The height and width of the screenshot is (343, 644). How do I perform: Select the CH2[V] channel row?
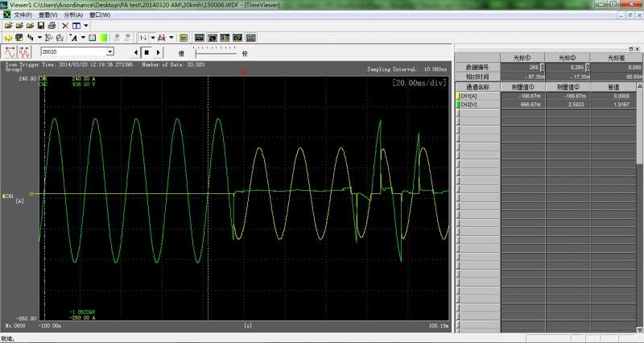point(547,105)
